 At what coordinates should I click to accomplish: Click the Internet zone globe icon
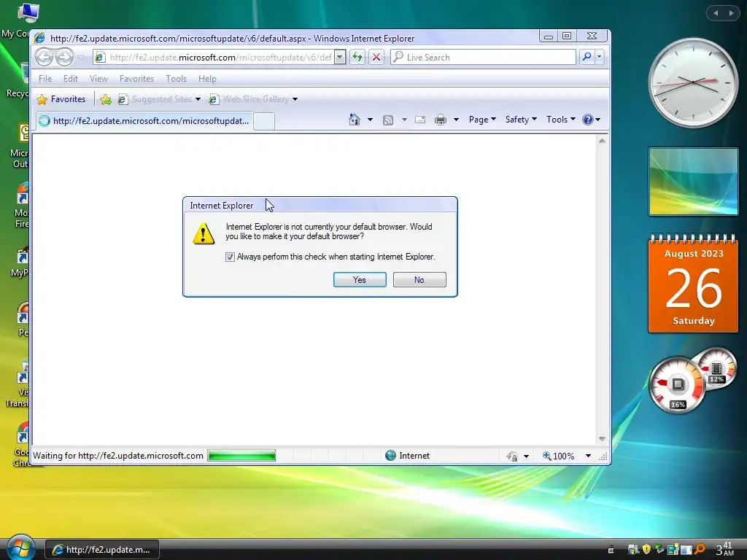pos(391,456)
